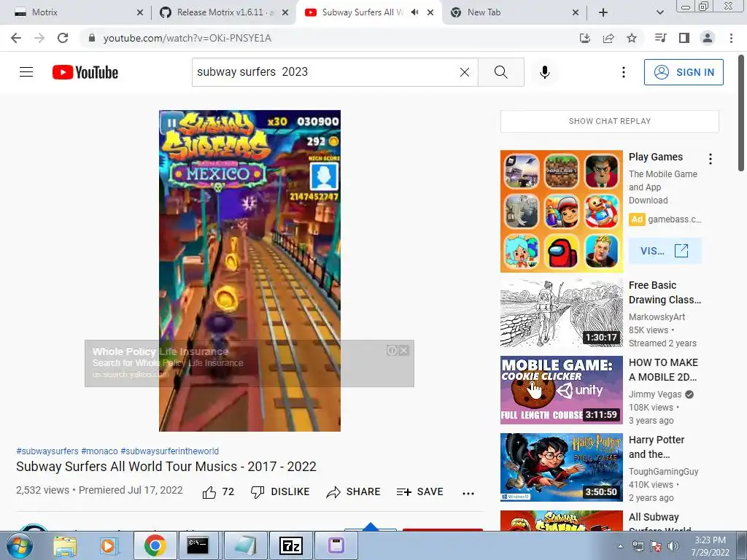Open the clock showing 3:23 PM
The image size is (747, 560).
(x=710, y=546)
